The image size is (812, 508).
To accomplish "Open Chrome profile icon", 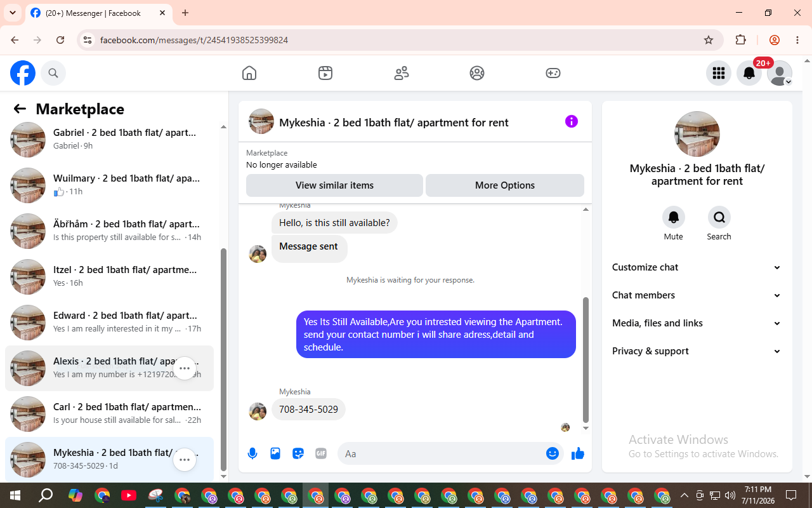I will click(775, 40).
